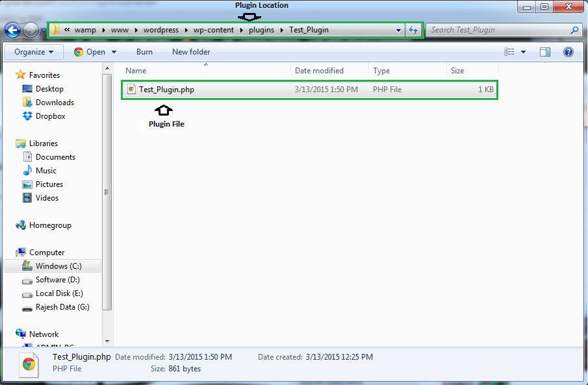Click the folder icon in the address bar
Viewport: 588px width, 385px height.
click(55, 30)
